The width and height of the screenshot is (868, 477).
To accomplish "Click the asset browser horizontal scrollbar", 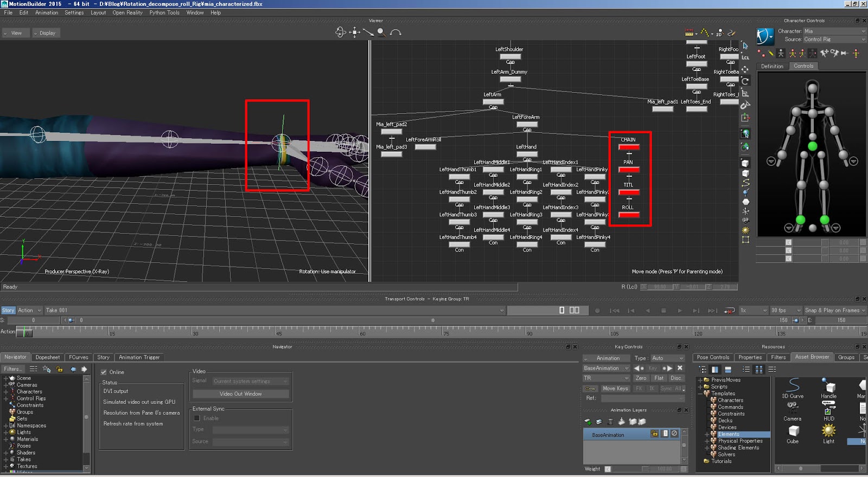I will click(819, 468).
